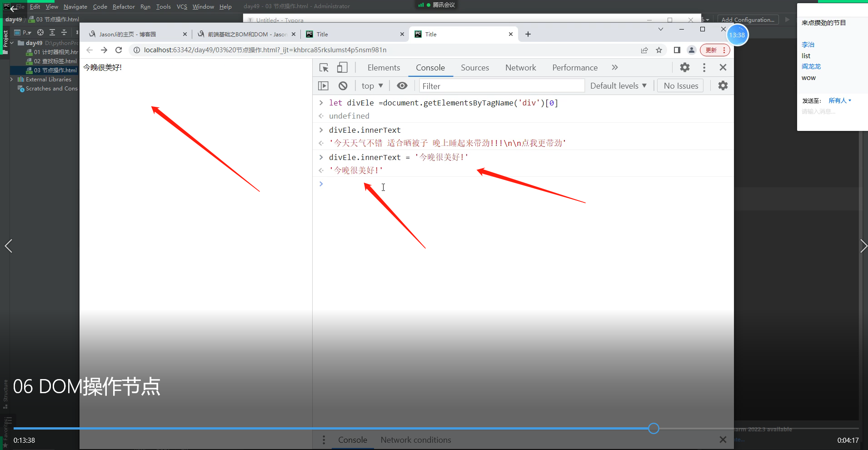Open the PyCharm Project tool window tab

(5, 42)
